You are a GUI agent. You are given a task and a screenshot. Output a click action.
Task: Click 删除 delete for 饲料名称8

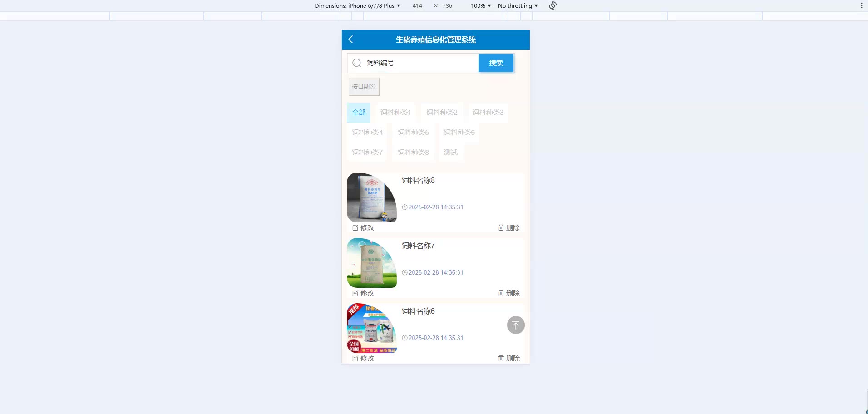tap(509, 228)
